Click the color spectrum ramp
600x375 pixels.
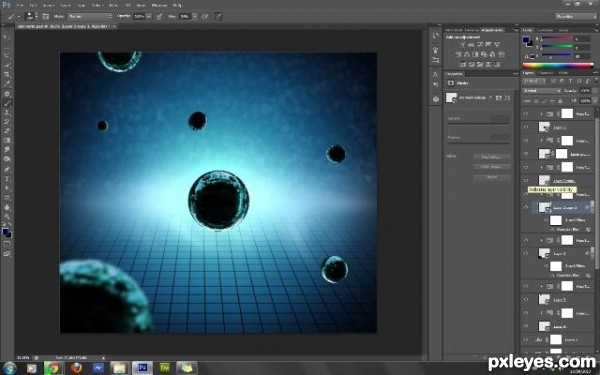click(558, 65)
